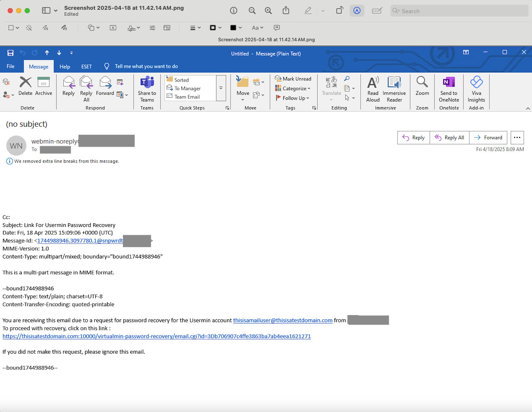The width and height of the screenshot is (532, 412).
Task: Choose the Team Email quick step
Action: [190, 97]
